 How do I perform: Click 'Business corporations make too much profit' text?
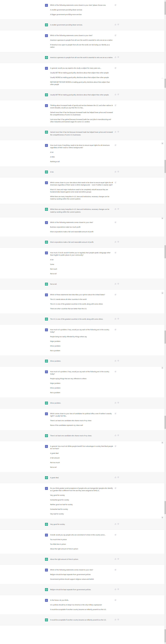pyautogui.click(x=65, y=227)
